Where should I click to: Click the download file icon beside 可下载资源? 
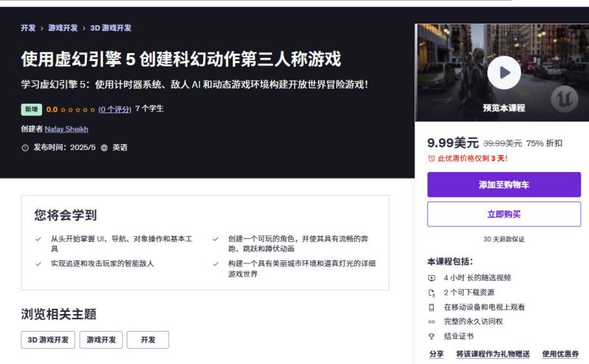pos(431,293)
